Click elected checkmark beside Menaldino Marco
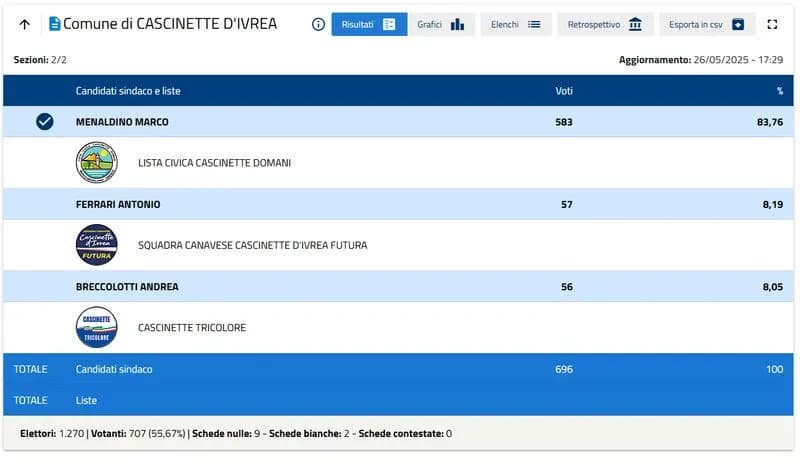 click(44, 122)
